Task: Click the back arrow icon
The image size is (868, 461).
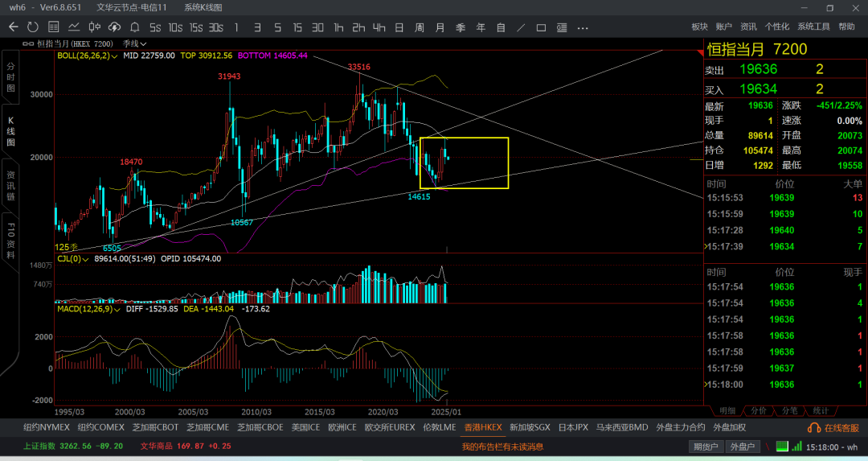Action: (14, 27)
